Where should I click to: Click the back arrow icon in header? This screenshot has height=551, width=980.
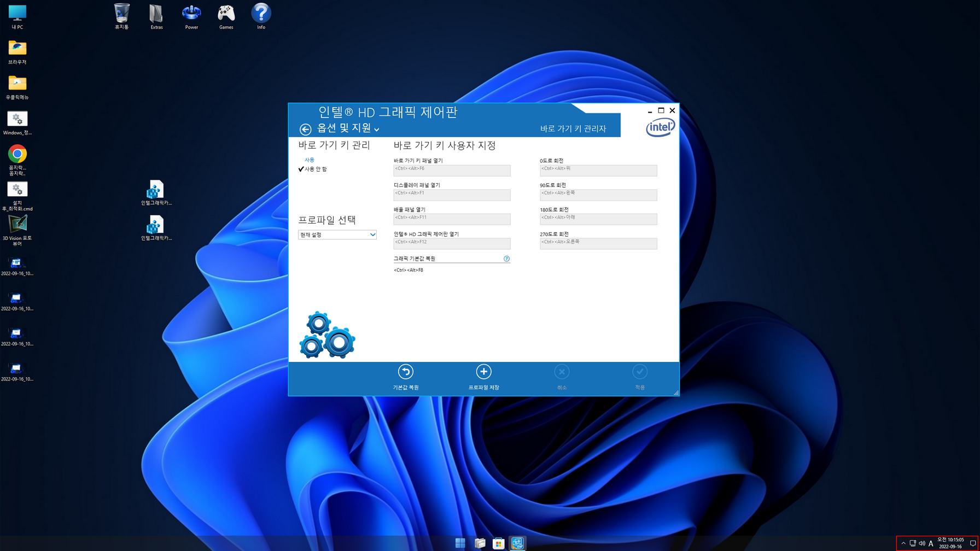click(x=305, y=128)
